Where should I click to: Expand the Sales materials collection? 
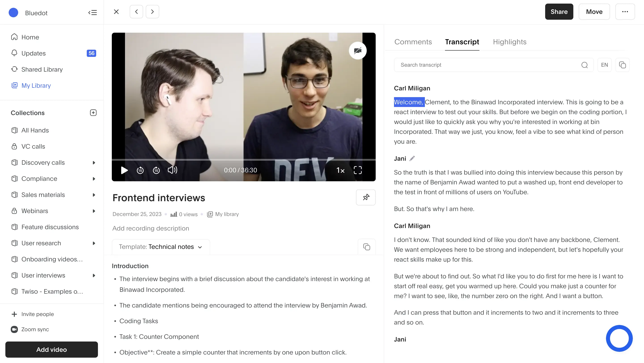(x=94, y=195)
